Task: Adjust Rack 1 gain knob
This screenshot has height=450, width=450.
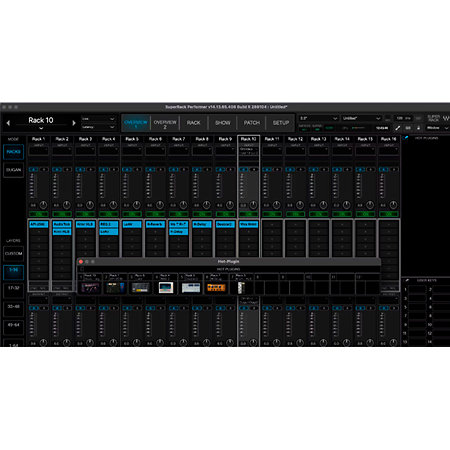Action: pos(43,205)
